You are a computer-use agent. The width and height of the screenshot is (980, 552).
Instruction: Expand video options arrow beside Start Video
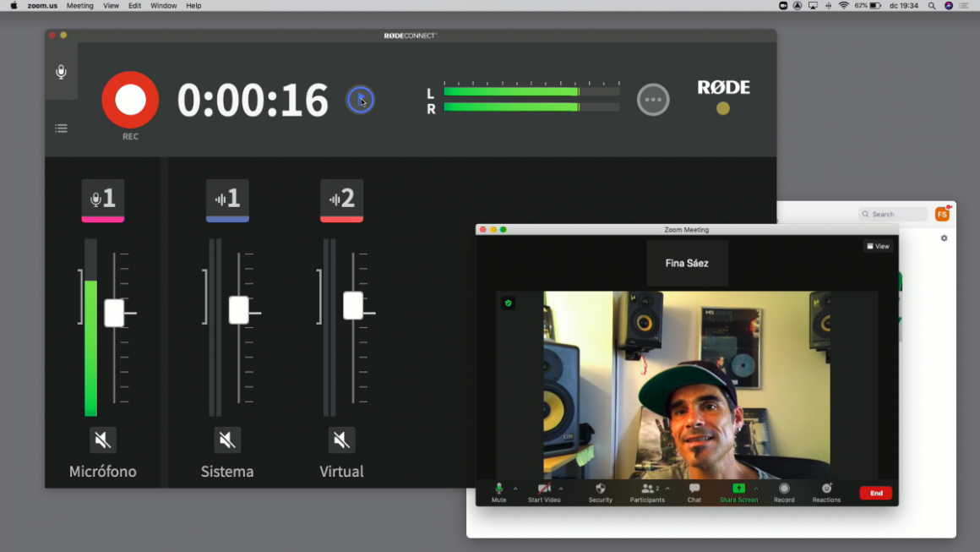click(x=561, y=489)
